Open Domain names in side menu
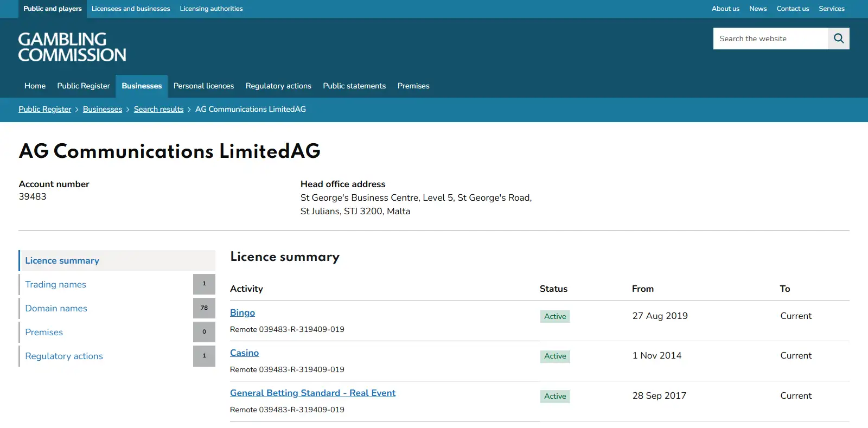Screen dimensions: 868x428 click(x=56, y=308)
